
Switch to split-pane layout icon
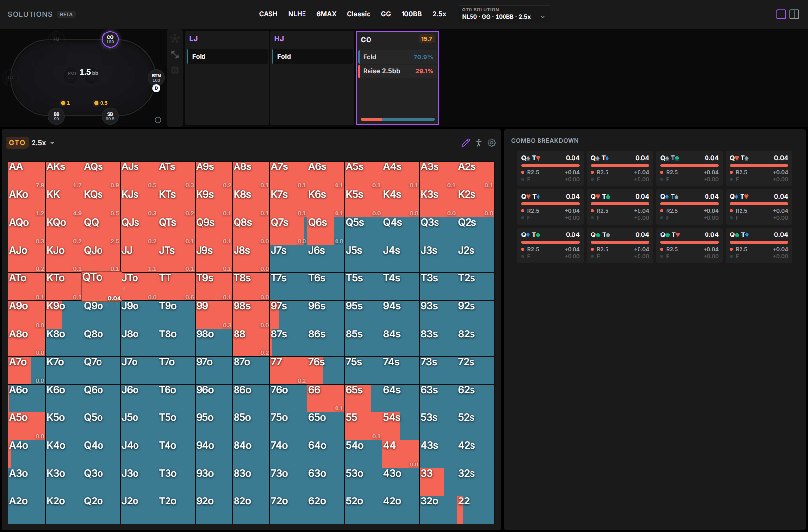(794, 14)
